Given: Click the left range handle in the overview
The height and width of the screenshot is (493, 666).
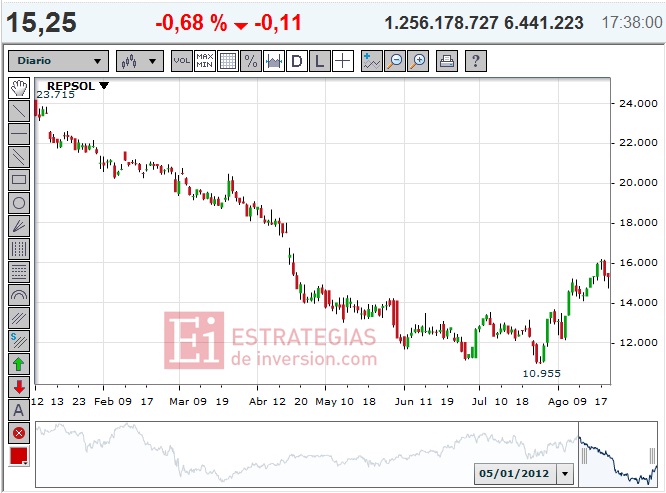Looking at the screenshot, I should click(x=584, y=456).
